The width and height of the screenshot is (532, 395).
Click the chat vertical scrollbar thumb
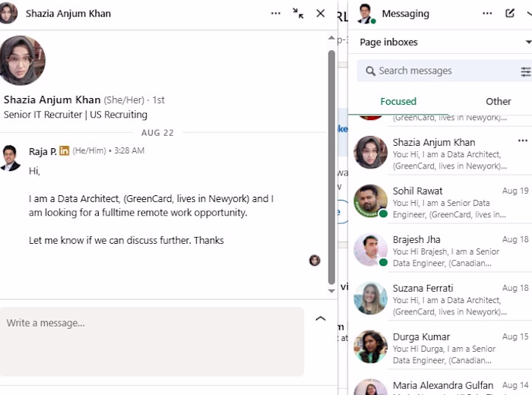tap(331, 167)
